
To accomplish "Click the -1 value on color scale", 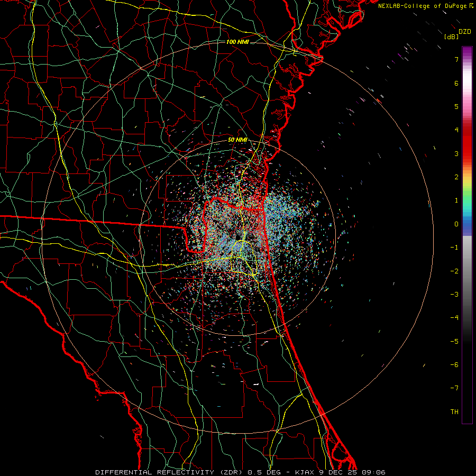I will tap(454, 248).
